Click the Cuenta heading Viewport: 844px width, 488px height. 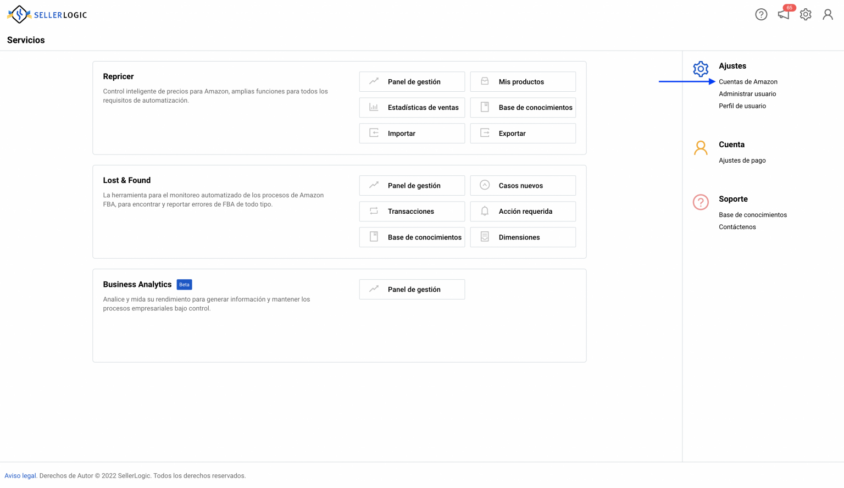click(x=732, y=144)
